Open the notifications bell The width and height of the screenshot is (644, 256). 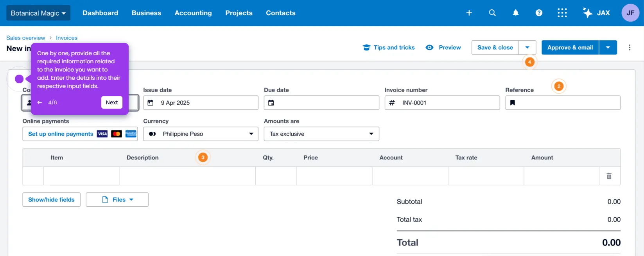click(x=516, y=13)
